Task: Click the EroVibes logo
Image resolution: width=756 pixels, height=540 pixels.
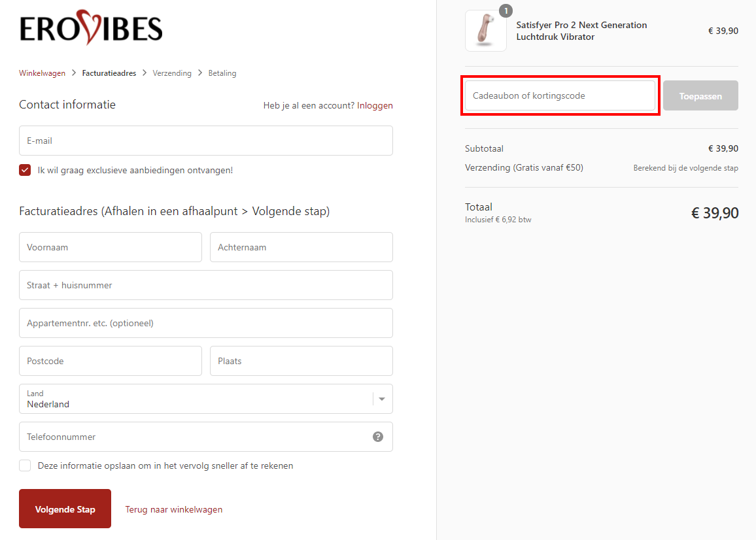Action: pos(91,28)
